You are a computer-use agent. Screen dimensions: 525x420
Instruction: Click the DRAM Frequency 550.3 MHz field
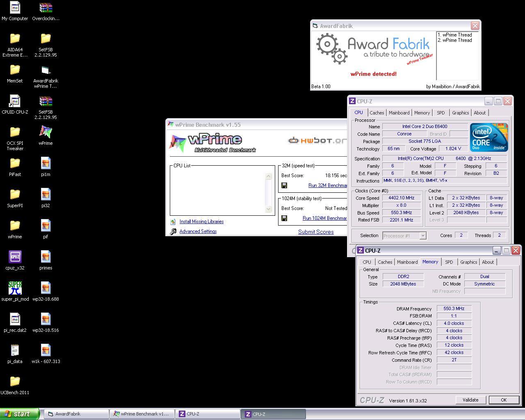click(x=454, y=309)
